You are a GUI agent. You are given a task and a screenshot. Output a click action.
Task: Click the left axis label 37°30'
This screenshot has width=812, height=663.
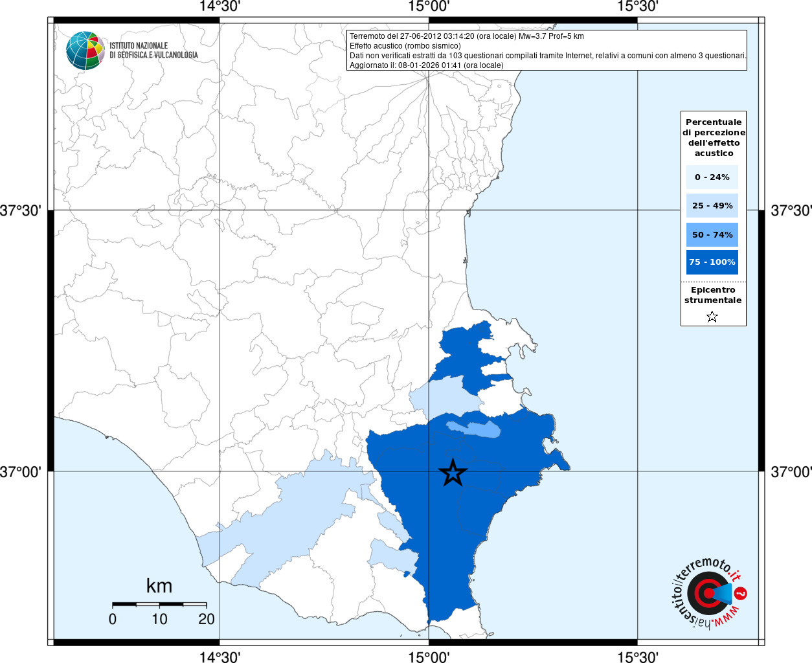pyautogui.click(x=21, y=210)
